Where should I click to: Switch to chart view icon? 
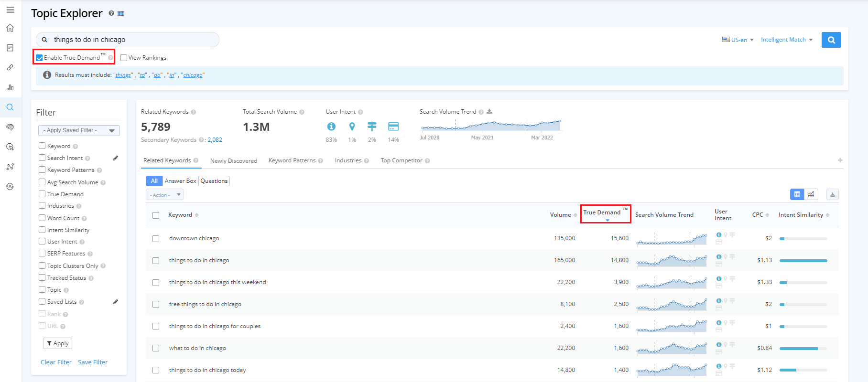point(811,194)
